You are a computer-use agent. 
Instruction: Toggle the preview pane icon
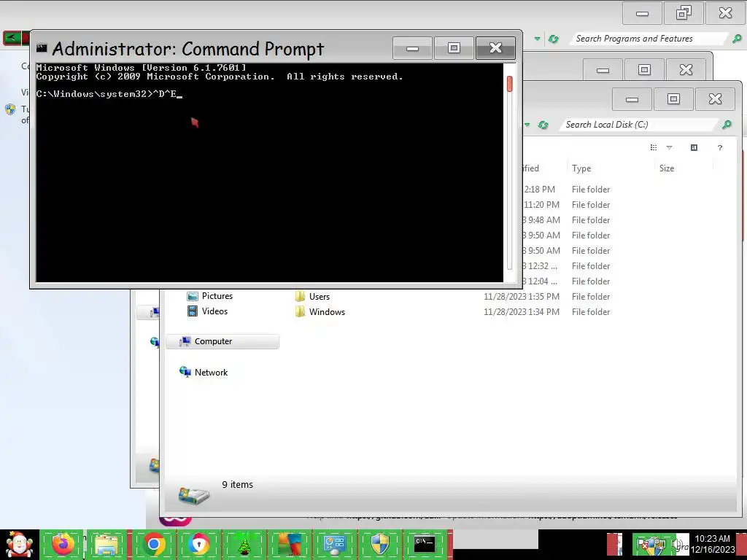click(694, 147)
